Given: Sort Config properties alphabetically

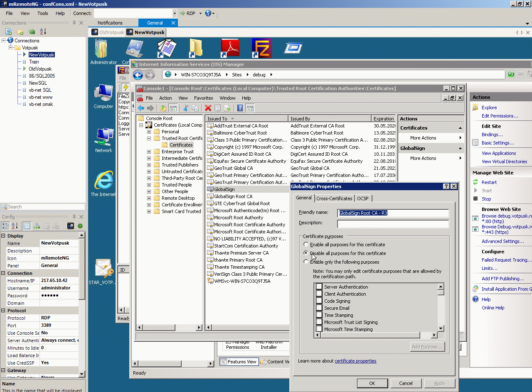Looking at the screenshot, I should pos(15,226).
